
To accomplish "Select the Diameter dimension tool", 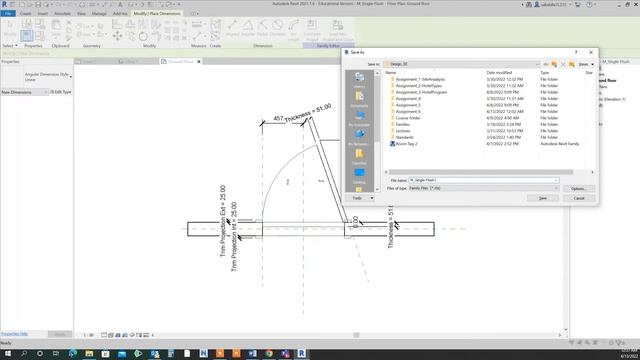I will coord(278,29).
